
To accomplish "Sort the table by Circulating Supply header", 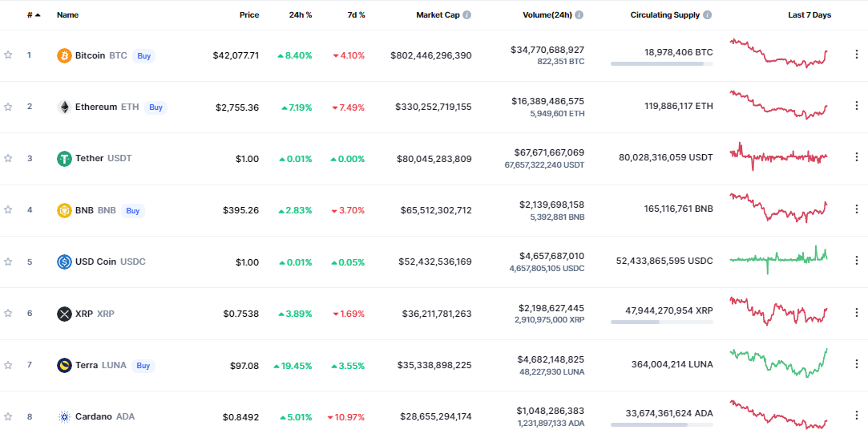I will [665, 15].
